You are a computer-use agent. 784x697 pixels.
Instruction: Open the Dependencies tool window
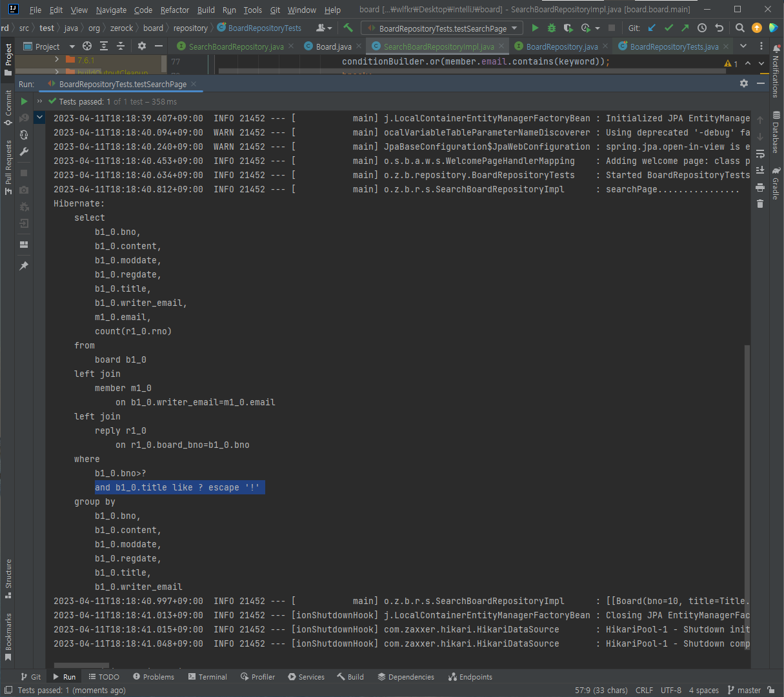pos(405,676)
